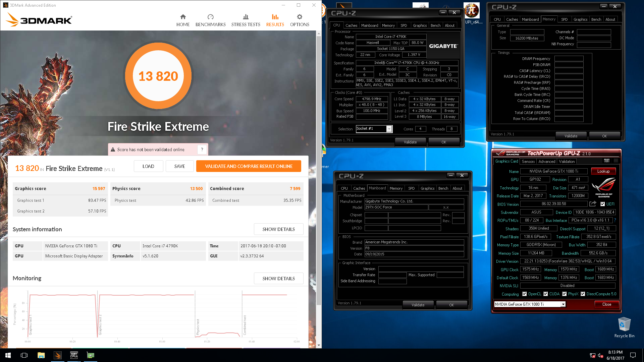Click Validate in CPU-Z processor window
Screen dimensions: 644x362
point(410,142)
